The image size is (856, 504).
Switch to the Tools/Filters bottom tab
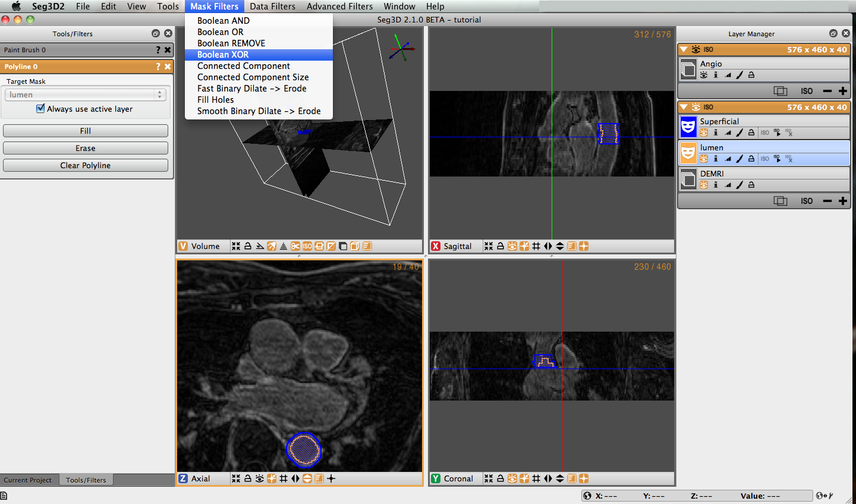click(86, 480)
